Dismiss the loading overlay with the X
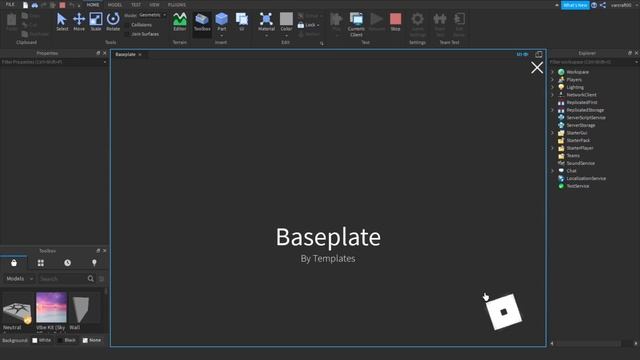This screenshot has height=360, width=640. click(537, 67)
